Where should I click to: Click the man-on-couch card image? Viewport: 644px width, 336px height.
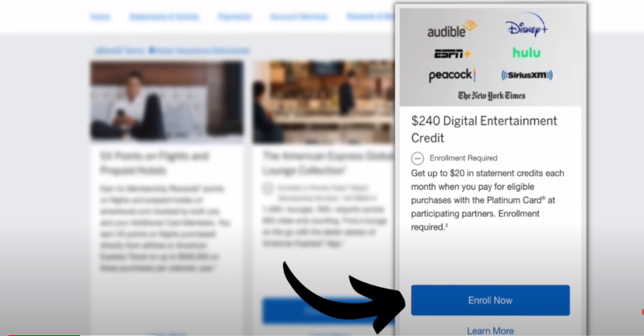click(166, 100)
